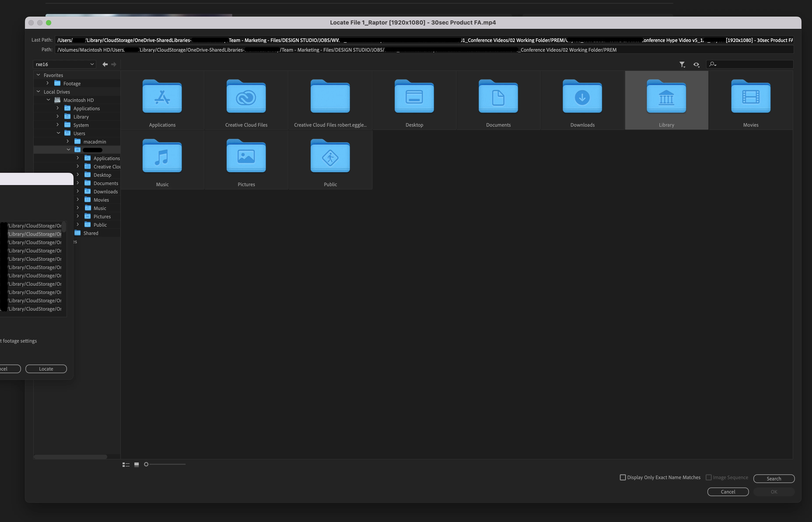The height and width of the screenshot is (522, 812).
Task: Check the Image Sequence checkbox
Action: click(x=709, y=478)
